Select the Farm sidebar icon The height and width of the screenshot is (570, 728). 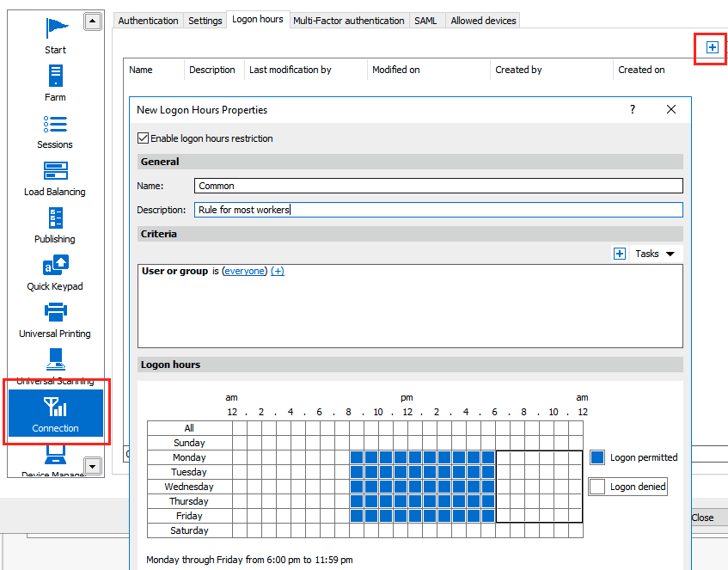pos(55,82)
